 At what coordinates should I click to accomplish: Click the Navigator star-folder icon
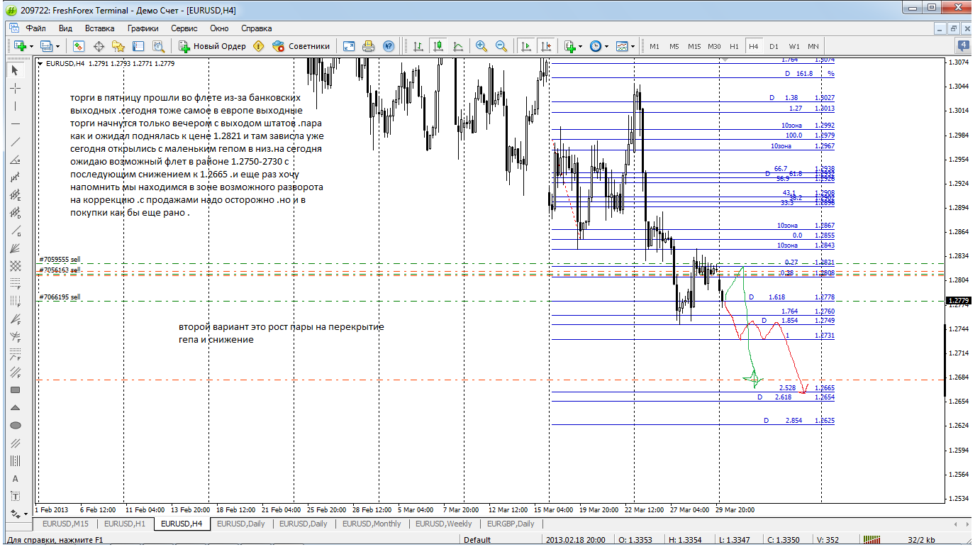pyautogui.click(x=118, y=46)
